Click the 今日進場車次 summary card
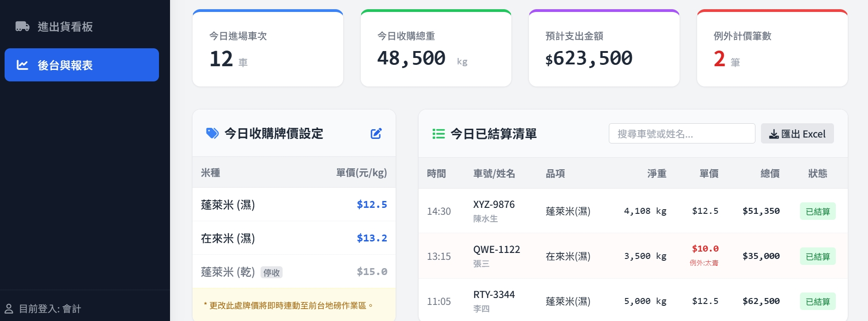Viewport: 868px width, 321px height. click(x=268, y=48)
